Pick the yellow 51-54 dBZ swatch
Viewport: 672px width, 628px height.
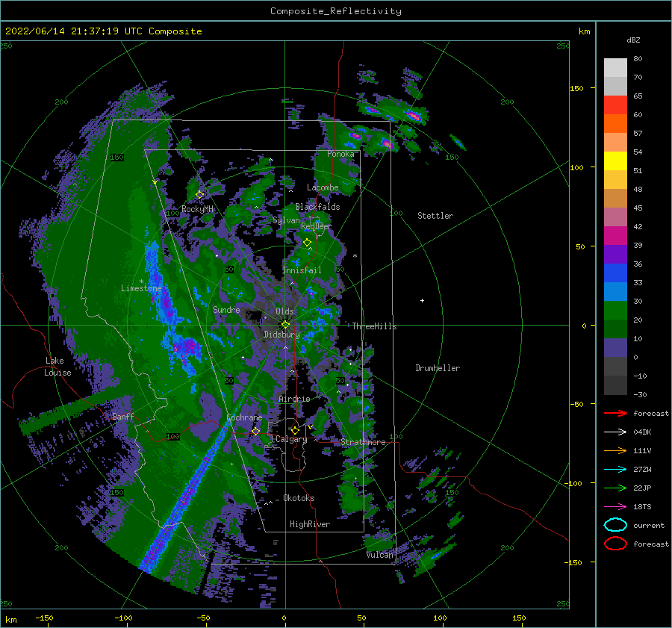coord(615,161)
